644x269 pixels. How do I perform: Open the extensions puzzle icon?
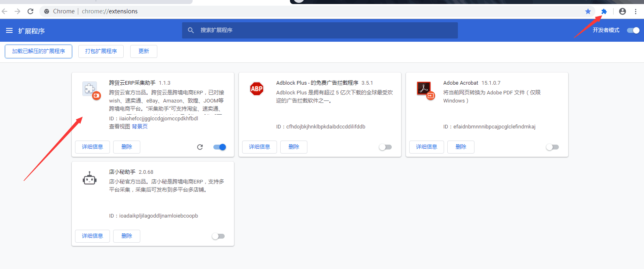[x=604, y=11]
